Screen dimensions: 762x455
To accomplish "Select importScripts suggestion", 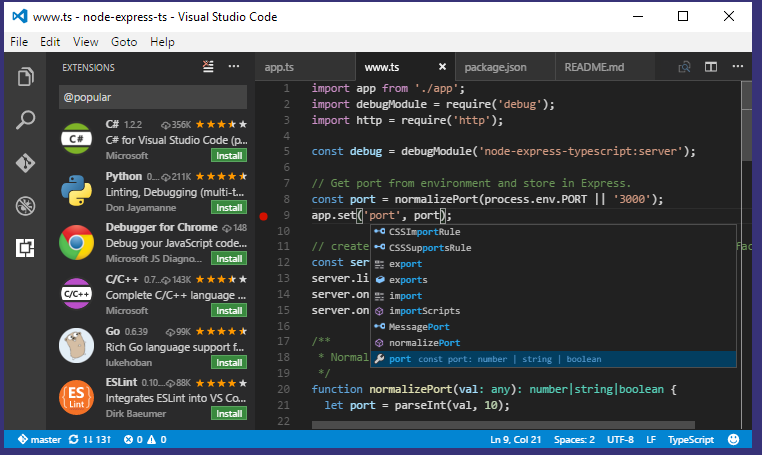I will click(x=554, y=311).
